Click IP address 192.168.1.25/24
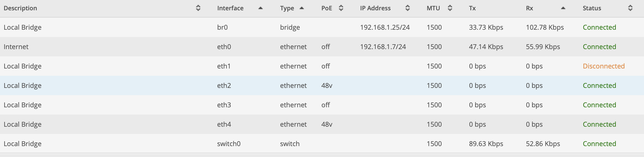The height and width of the screenshot is (157, 644). point(385,27)
